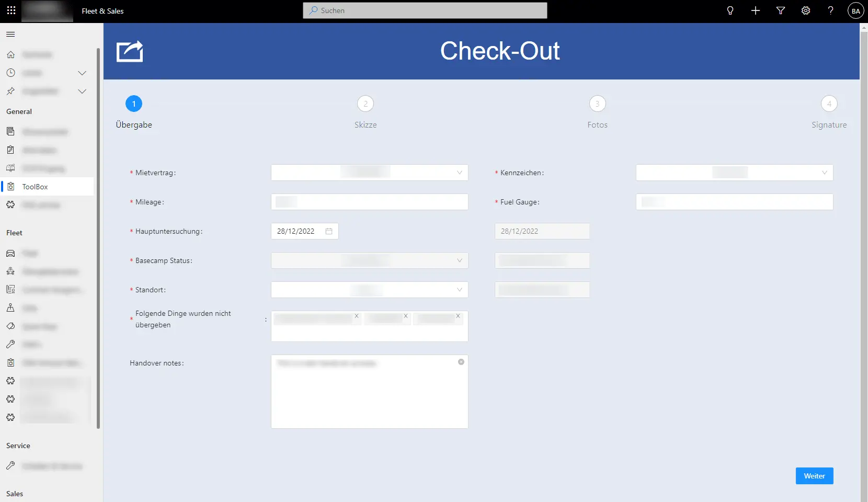
Task: Remove the first tag in Folgende Dinge field
Action: click(356, 316)
